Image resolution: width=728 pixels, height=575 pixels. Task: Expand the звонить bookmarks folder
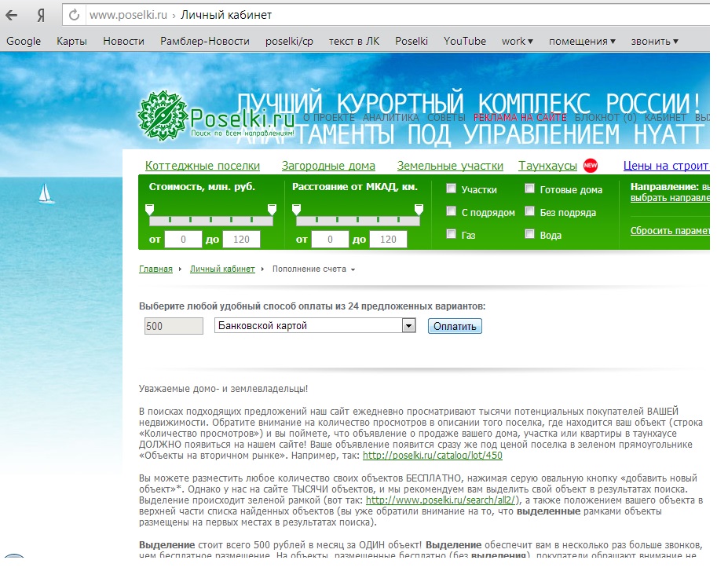coord(655,42)
